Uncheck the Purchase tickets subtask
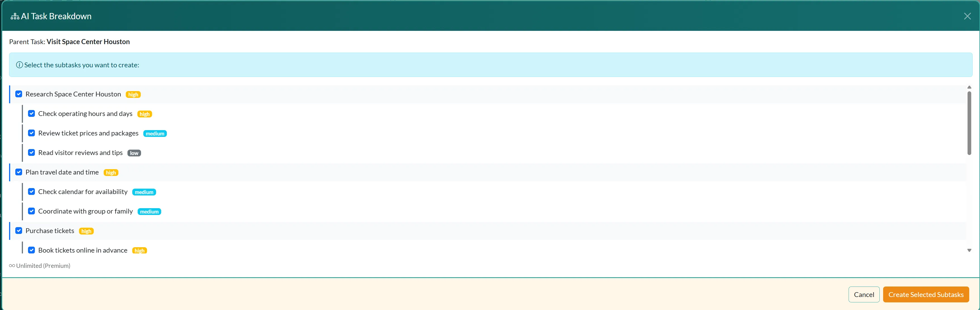Screen dimensions: 980x310 tap(19, 231)
